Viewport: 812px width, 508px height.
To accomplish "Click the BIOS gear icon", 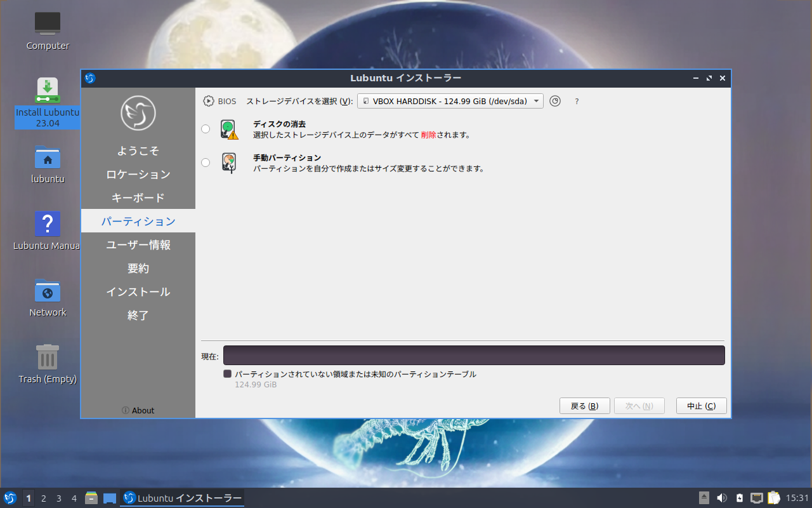I will pos(209,101).
